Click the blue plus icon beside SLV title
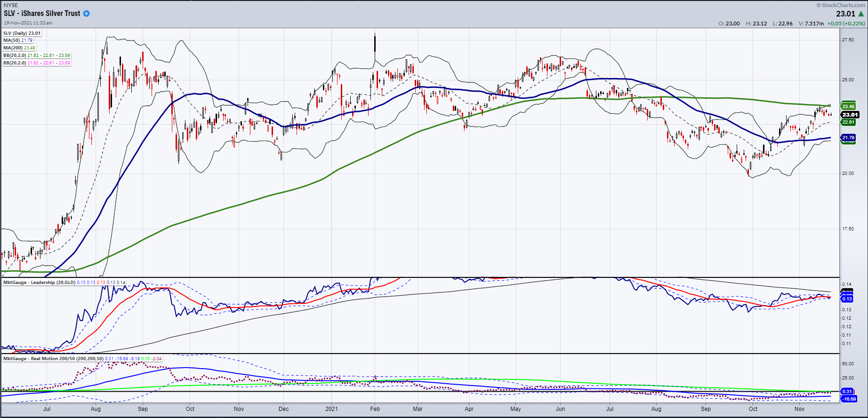This screenshot has width=868, height=418. coord(87,14)
